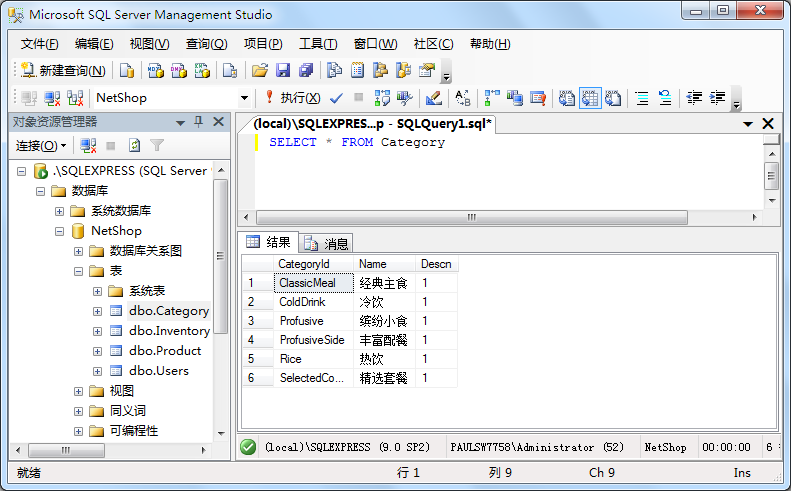791x491 pixels.
Task: Switch to the 结果 results tab
Action: (x=269, y=243)
